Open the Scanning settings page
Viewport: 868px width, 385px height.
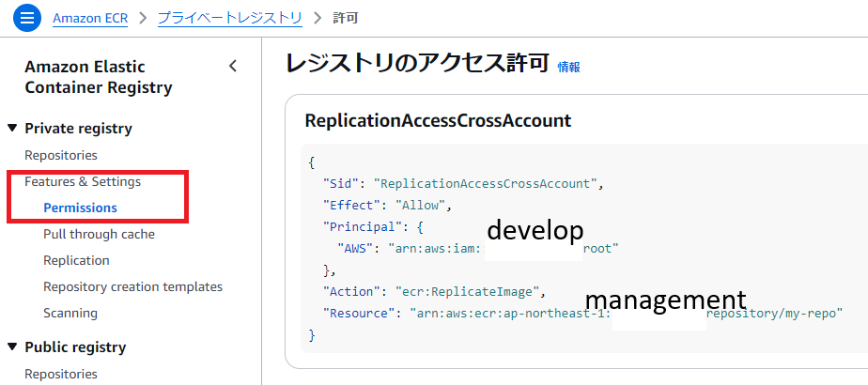tap(70, 313)
